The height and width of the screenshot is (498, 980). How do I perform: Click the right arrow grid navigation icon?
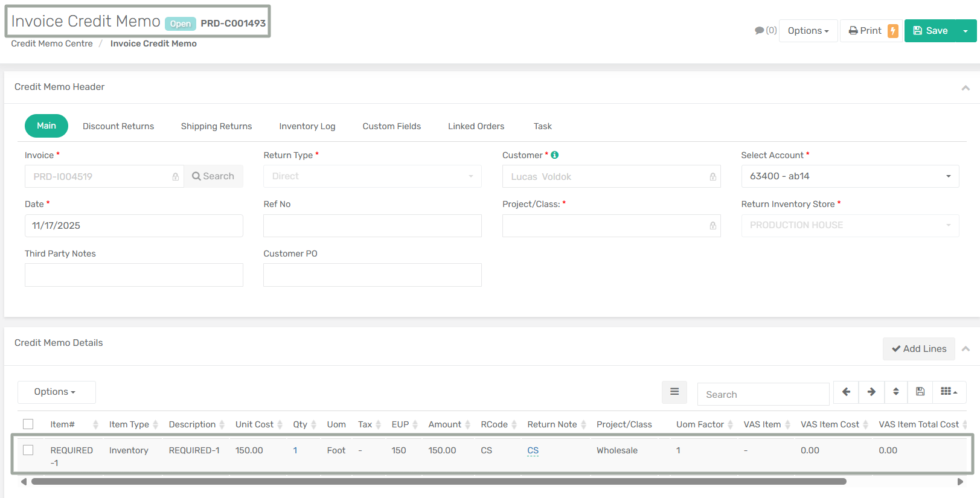871,392
